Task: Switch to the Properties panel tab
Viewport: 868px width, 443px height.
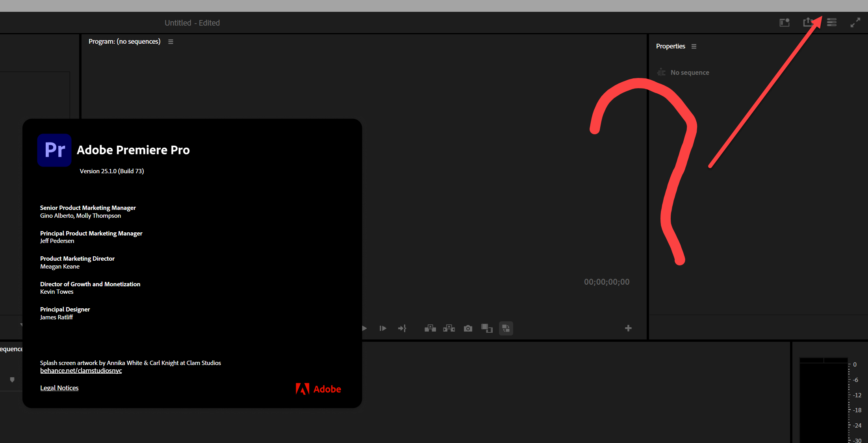Action: tap(670, 46)
